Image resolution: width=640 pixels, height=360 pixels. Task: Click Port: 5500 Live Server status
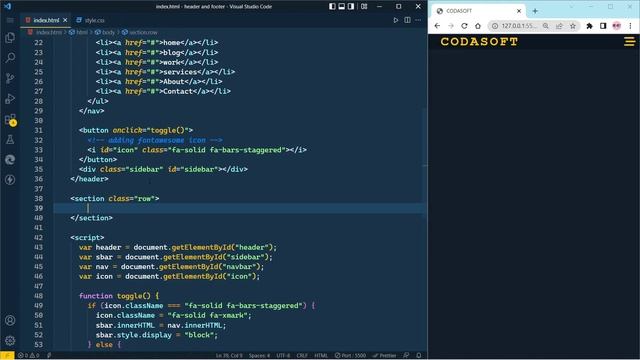[350, 356]
